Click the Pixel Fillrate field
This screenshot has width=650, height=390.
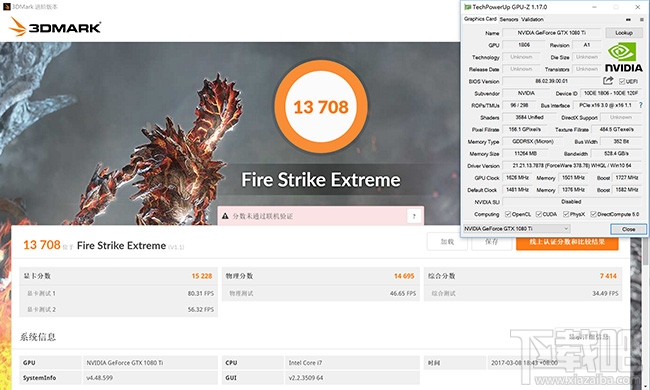[x=524, y=129]
